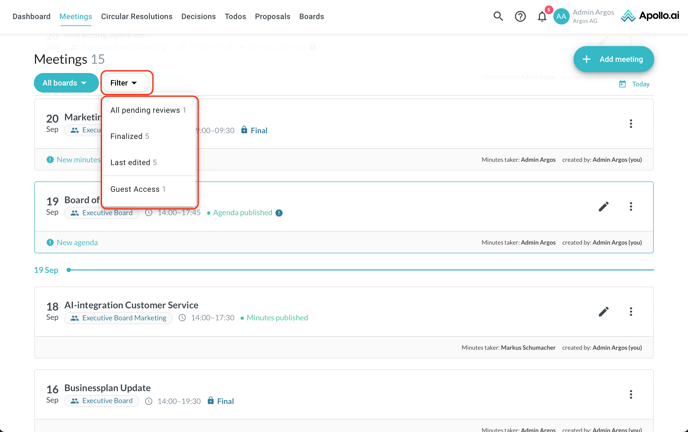The height and width of the screenshot is (432, 688).
Task: Open three-dot menu for Businessplan Update
Action: pos(631,395)
